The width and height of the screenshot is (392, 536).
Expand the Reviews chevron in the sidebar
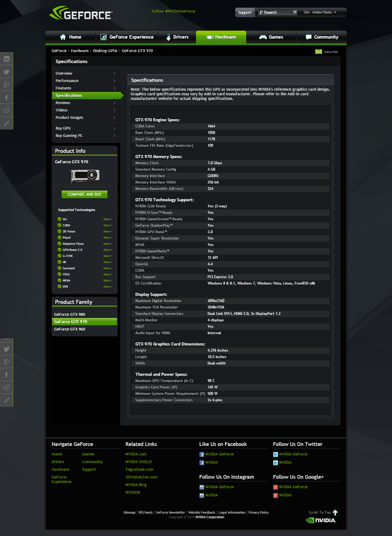pos(115,103)
